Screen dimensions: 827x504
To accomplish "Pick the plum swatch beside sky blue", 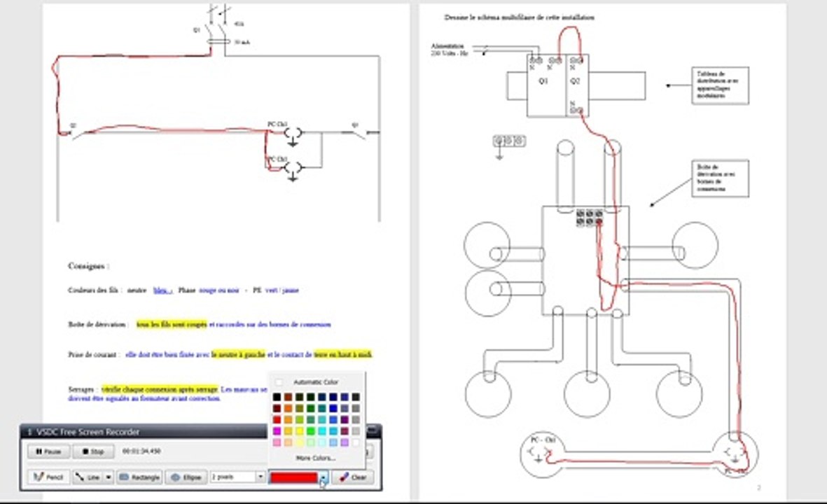I will (345, 430).
